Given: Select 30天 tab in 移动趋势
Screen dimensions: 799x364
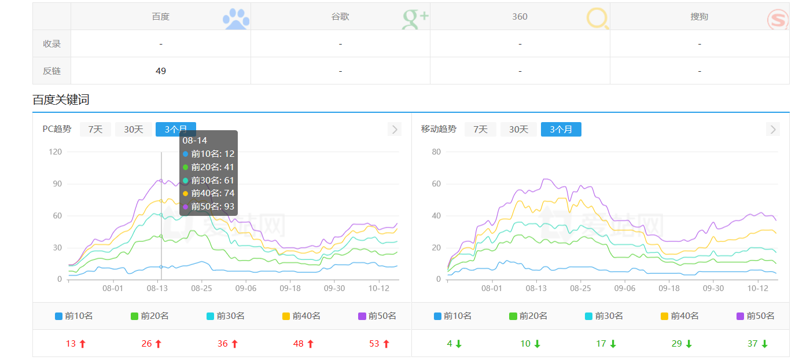Looking at the screenshot, I should pos(518,129).
